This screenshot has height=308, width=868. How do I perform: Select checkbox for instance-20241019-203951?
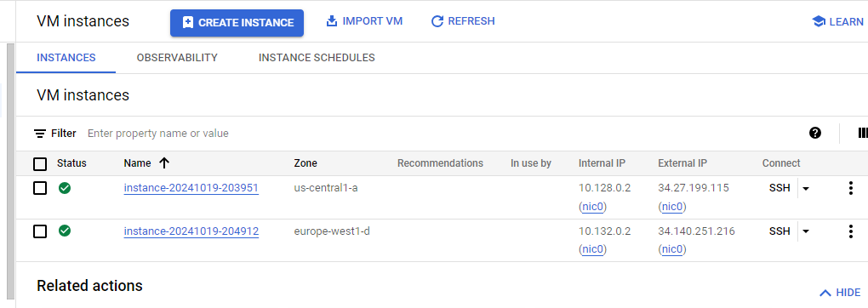click(40, 188)
